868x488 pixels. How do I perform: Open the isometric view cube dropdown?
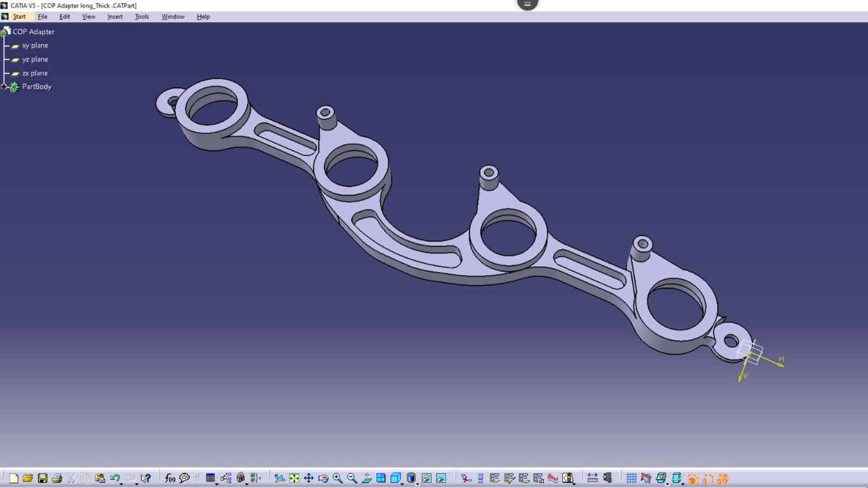(402, 483)
